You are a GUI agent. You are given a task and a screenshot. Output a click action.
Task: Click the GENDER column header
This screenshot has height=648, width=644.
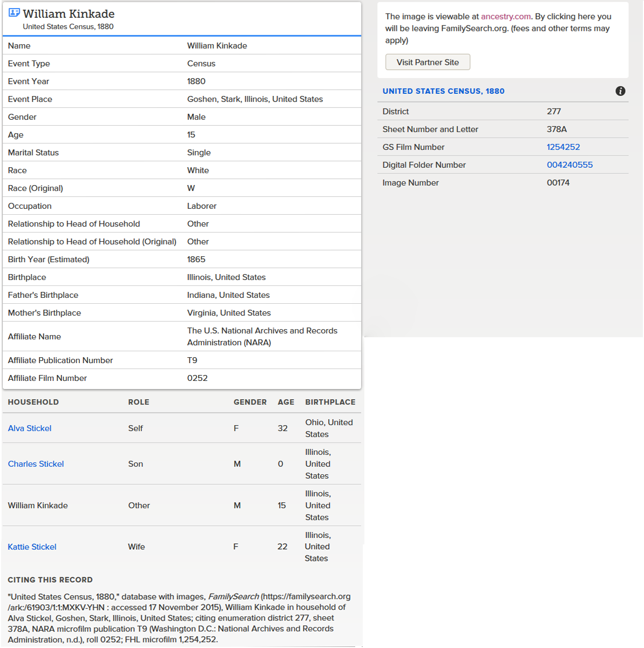[250, 403]
